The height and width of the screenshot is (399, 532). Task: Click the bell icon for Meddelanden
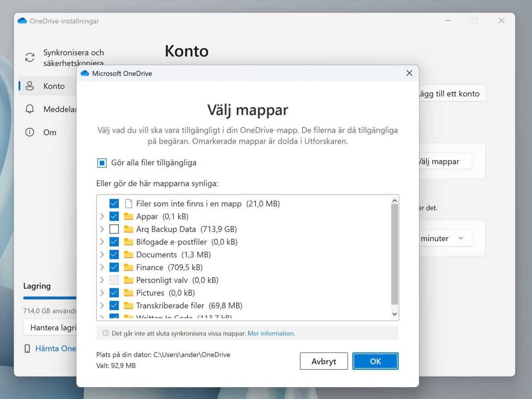click(x=29, y=109)
